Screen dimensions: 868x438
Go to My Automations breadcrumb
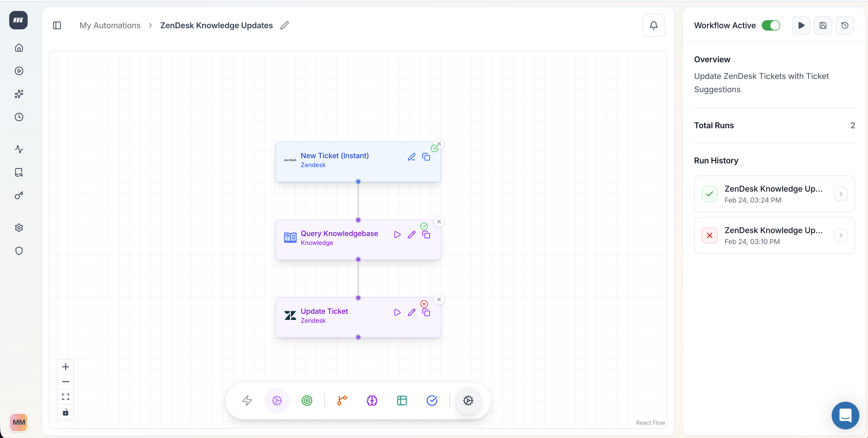[110, 25]
